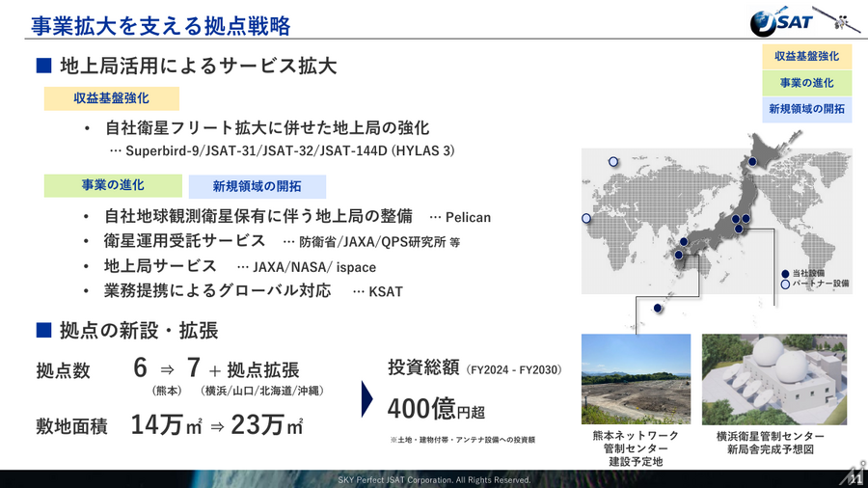Viewport: 868px width, 488px height.
Task: Click the label 敷地面積
Action: [72, 426]
